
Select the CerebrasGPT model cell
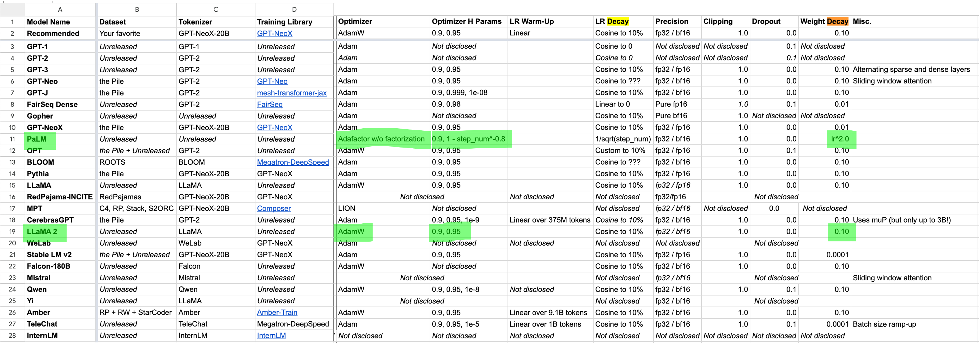pos(60,220)
